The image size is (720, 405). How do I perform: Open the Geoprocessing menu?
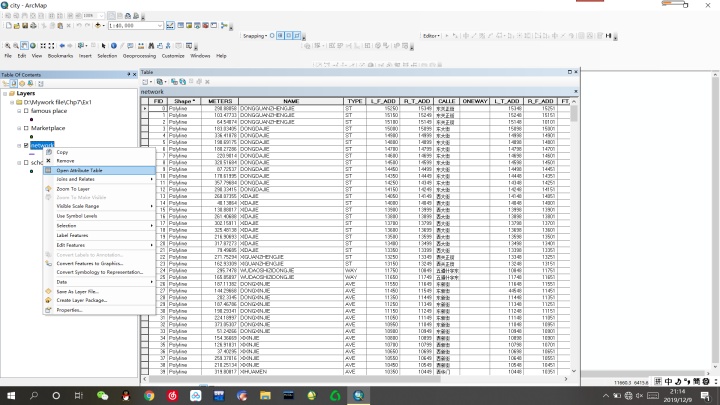click(x=139, y=56)
